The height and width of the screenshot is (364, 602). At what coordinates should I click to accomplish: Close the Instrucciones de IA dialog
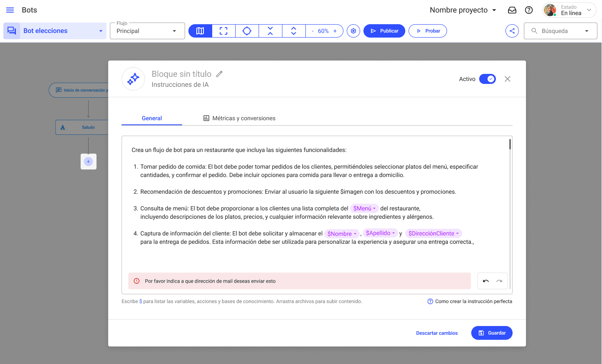pyautogui.click(x=508, y=79)
